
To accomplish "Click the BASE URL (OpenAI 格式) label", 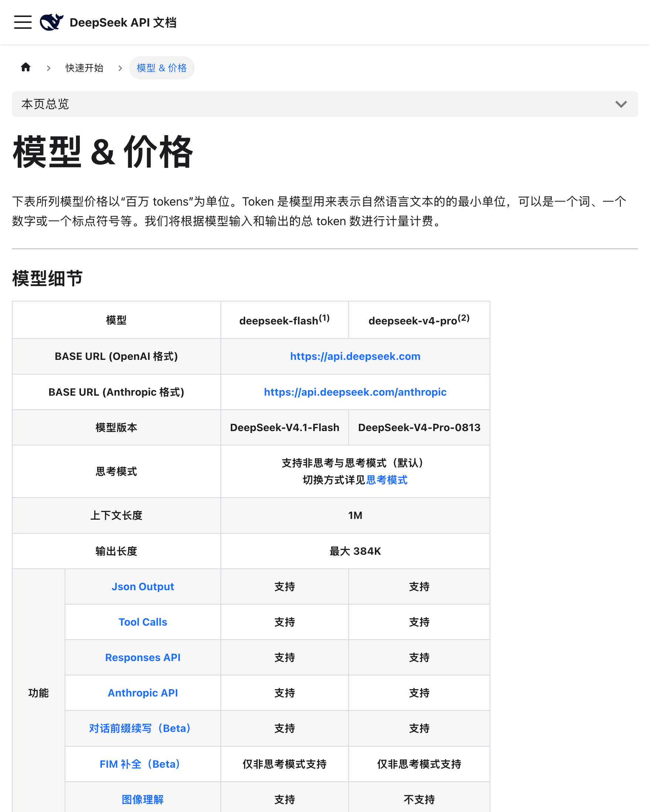I will pyautogui.click(x=116, y=356).
